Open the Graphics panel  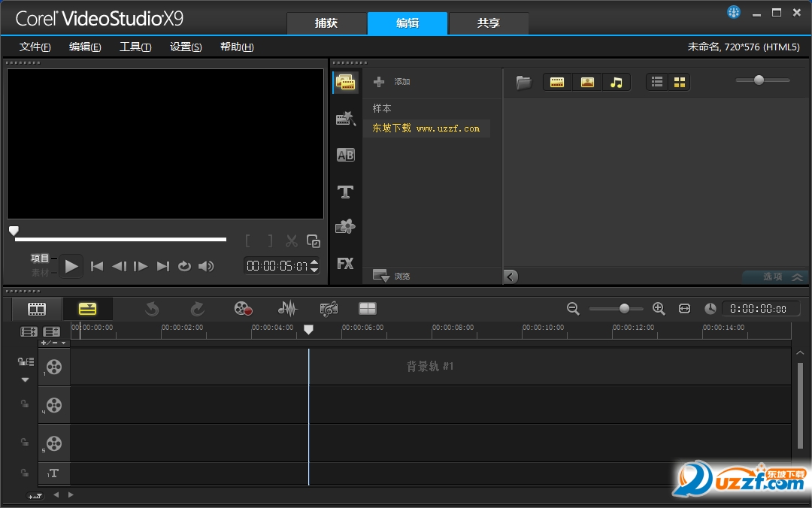coord(345,226)
